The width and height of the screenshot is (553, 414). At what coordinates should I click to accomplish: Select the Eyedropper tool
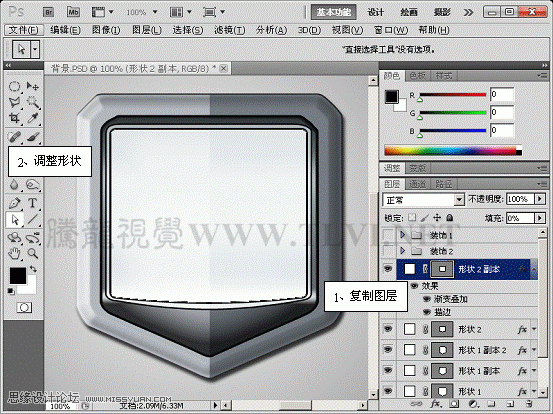point(32,118)
